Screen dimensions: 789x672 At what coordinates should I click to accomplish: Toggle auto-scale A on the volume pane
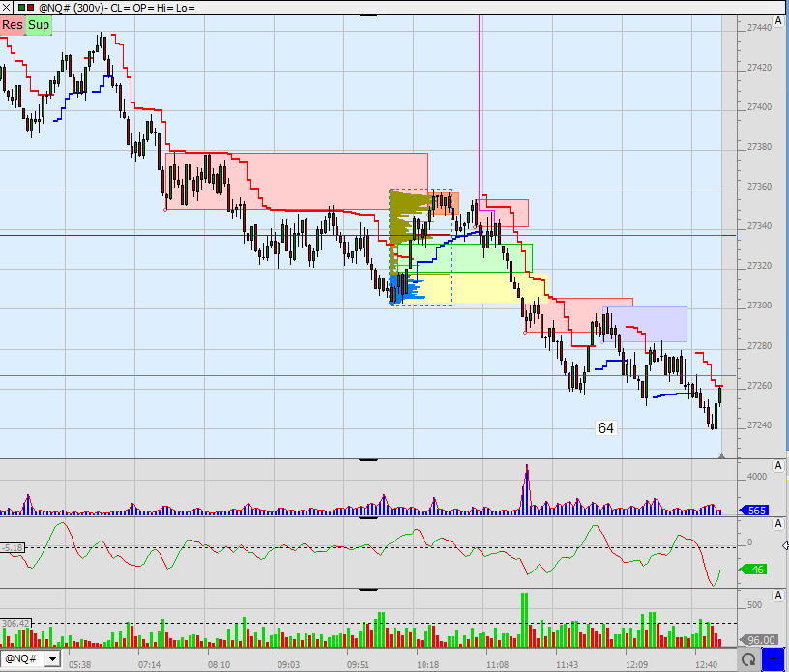tap(778, 466)
